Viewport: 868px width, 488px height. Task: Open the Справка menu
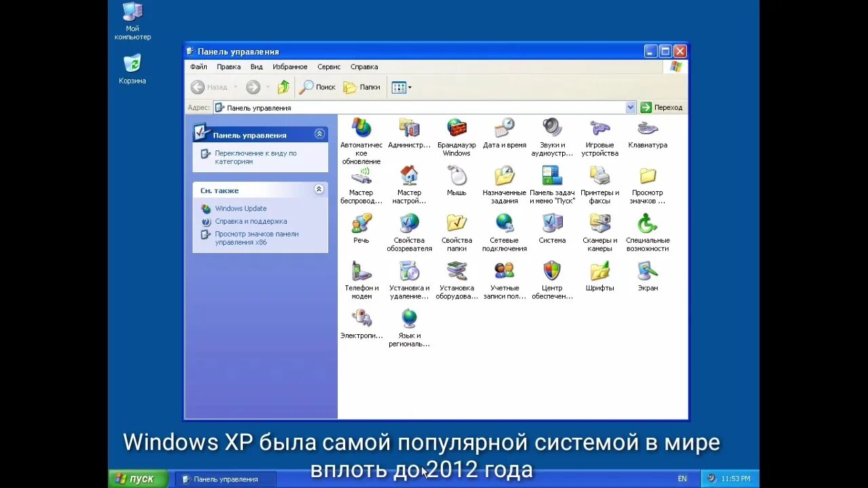(364, 67)
